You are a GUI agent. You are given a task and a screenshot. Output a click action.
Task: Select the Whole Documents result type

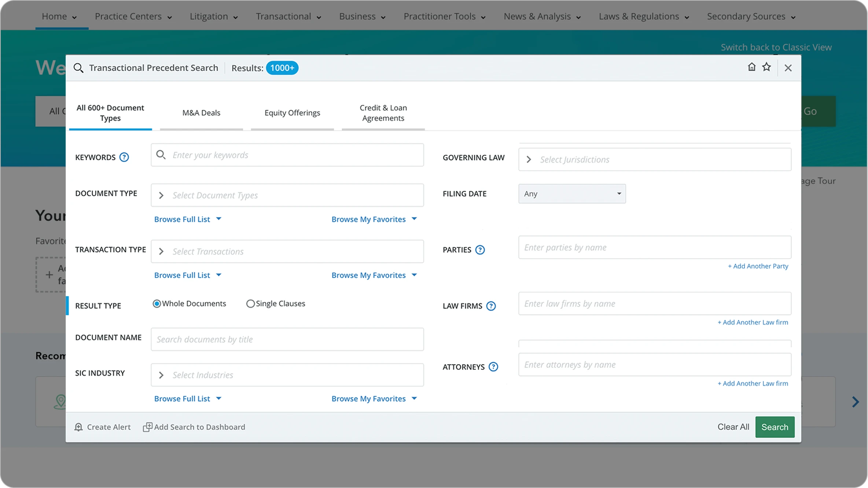tap(157, 303)
